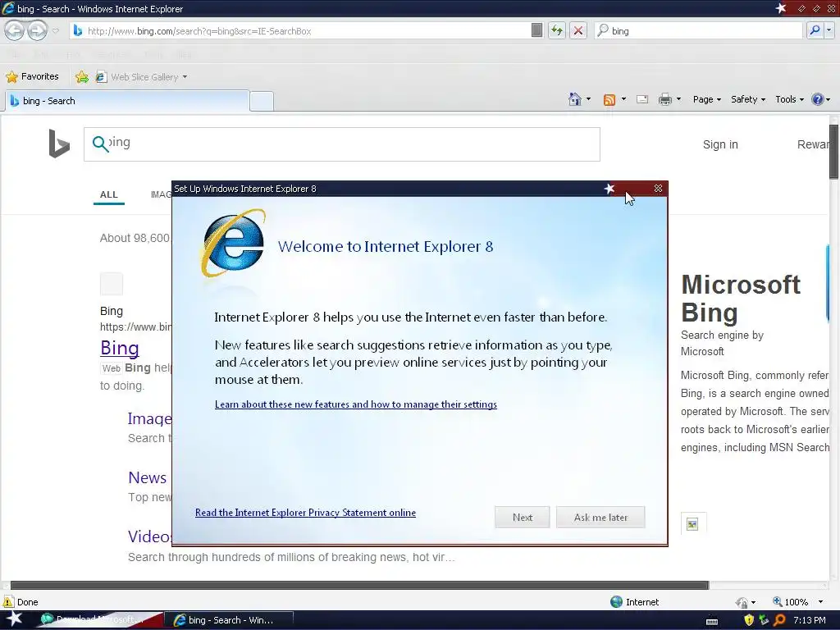Open the Page menu
The width and height of the screenshot is (840, 630).
[706, 99]
